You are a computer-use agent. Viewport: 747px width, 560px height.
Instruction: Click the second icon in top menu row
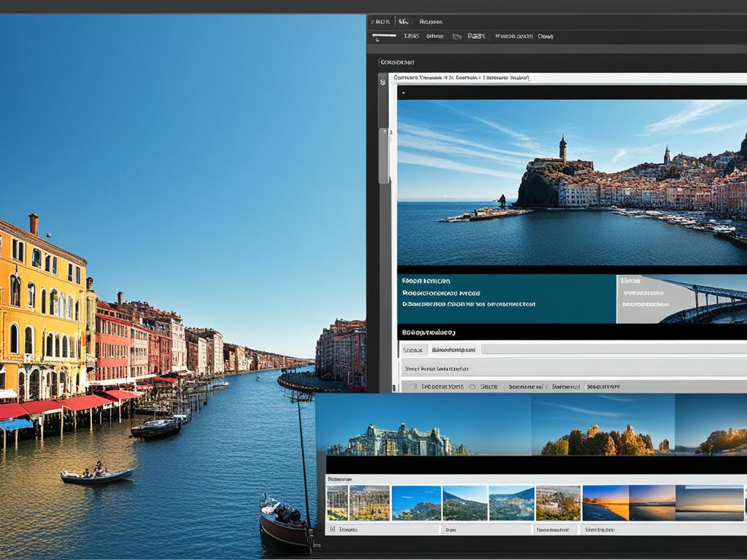403,21
